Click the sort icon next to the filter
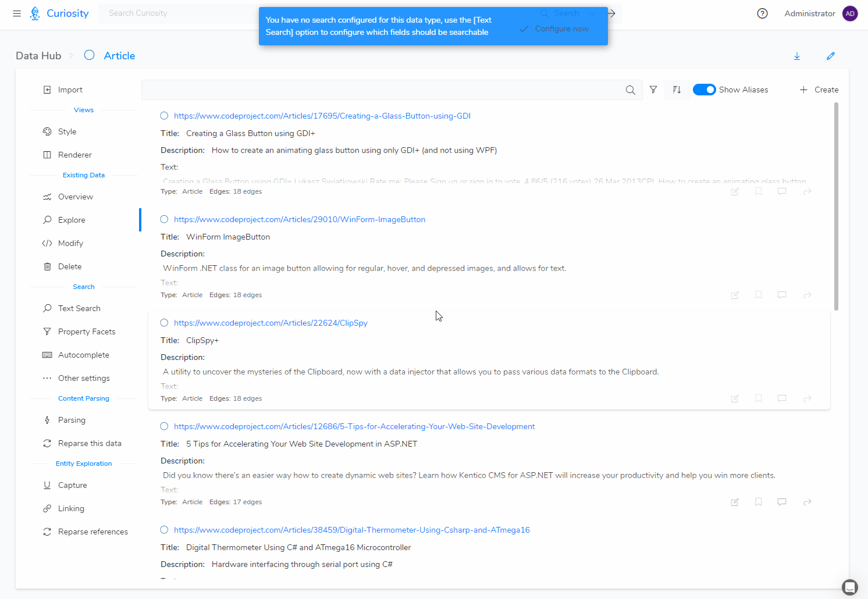 click(677, 90)
